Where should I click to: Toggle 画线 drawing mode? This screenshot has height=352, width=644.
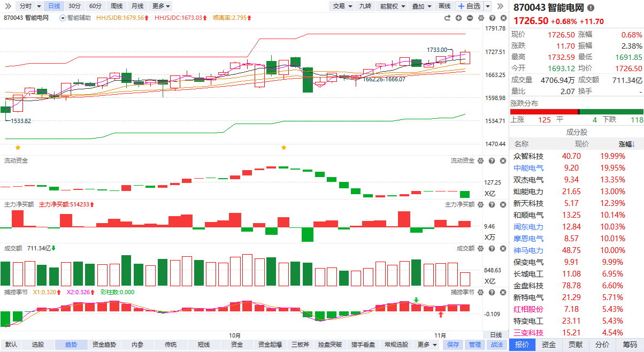(444, 6)
